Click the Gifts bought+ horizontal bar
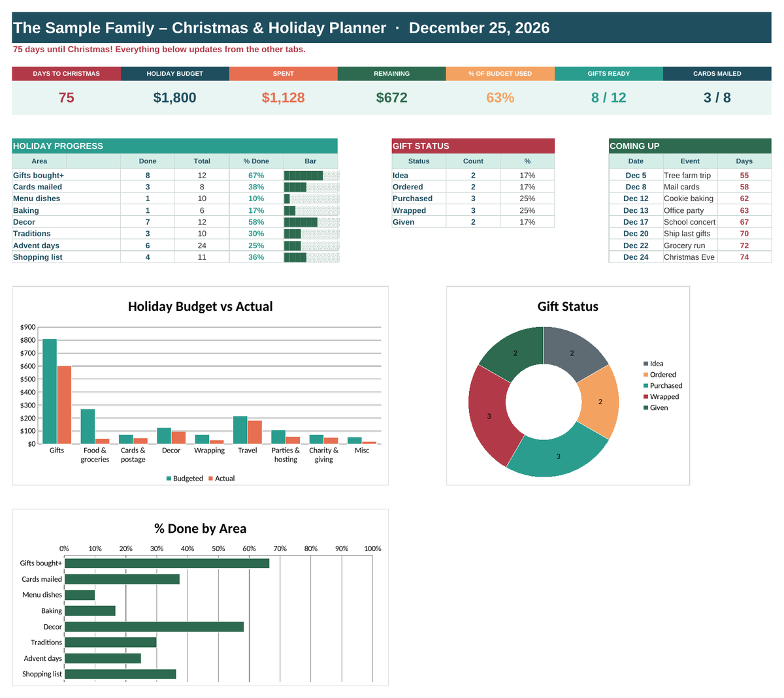Image resolution: width=784 pixels, height=698 pixels. (x=167, y=563)
